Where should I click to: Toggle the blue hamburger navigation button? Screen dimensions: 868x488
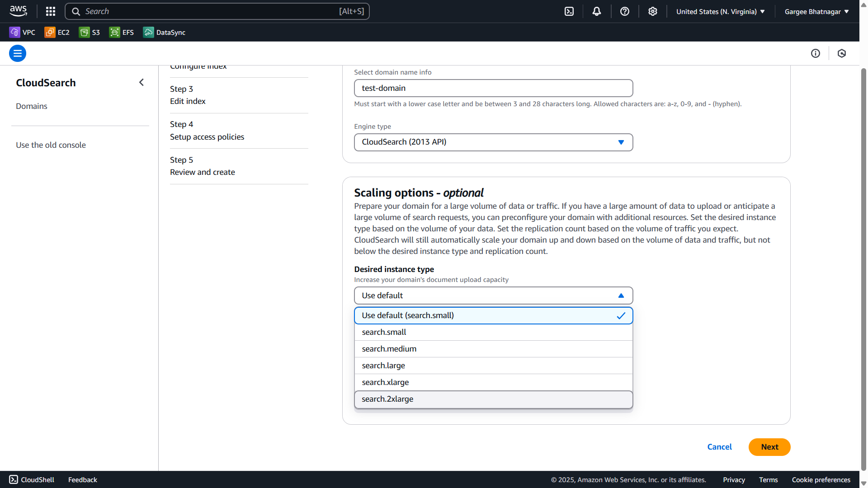(18, 53)
